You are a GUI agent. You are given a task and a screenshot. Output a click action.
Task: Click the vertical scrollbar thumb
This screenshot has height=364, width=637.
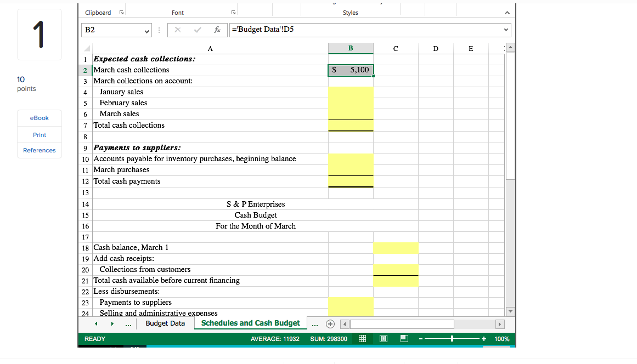[x=511, y=116]
